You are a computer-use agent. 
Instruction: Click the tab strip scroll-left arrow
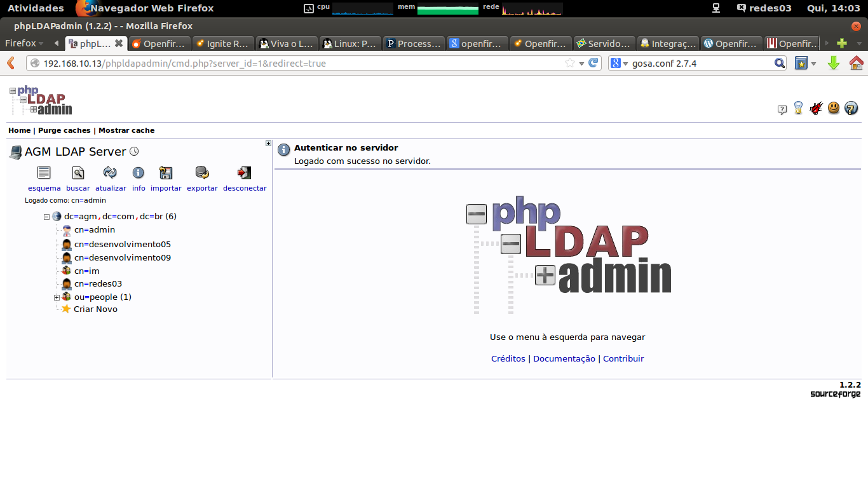click(x=57, y=43)
